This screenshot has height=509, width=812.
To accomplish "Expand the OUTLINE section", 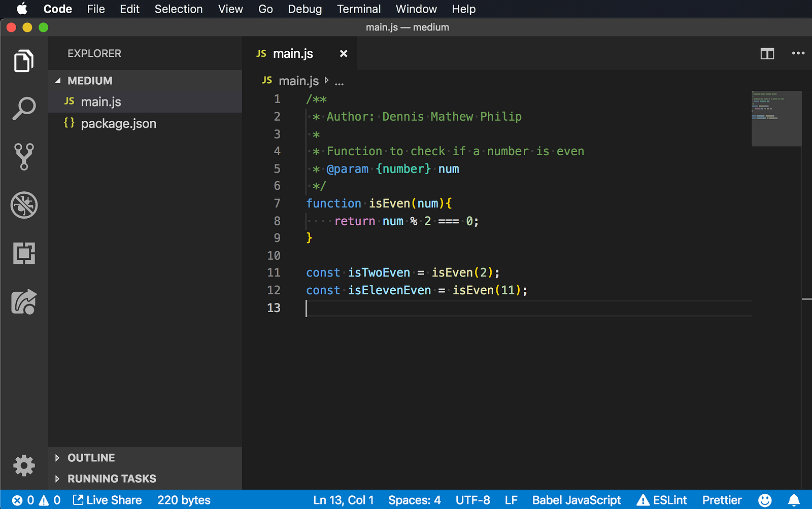I will tap(57, 458).
